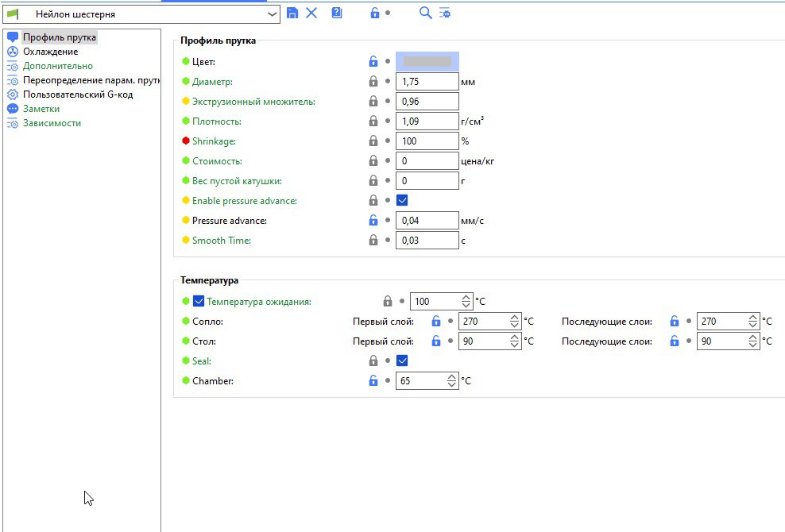Click the unlocked padlock beside Pressure advance

click(373, 221)
